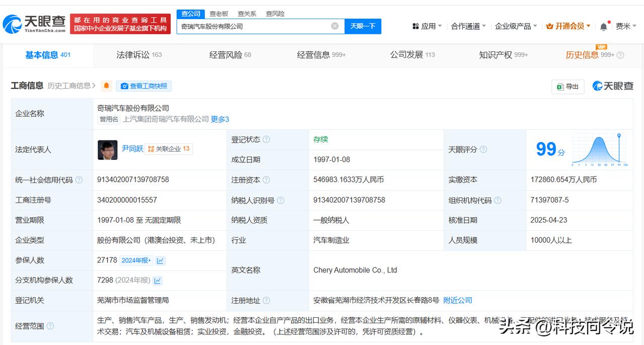Open the 2024年报 selector for 参保人数

136,260
